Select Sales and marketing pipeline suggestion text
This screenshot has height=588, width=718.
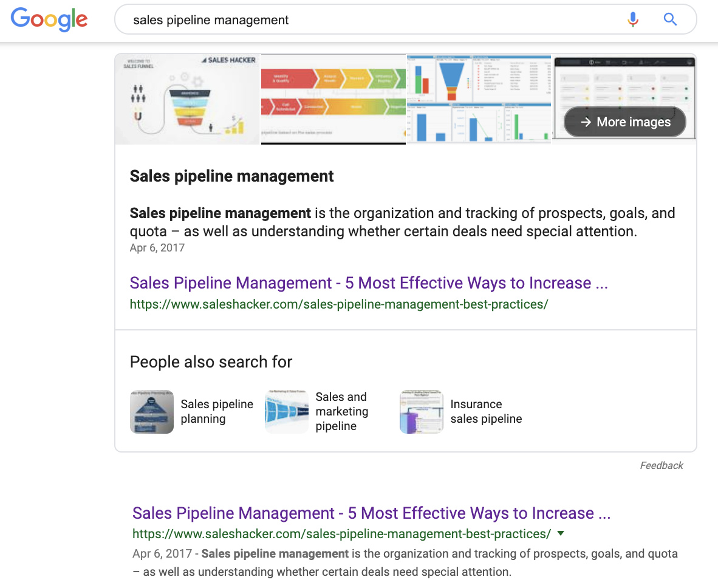pos(342,412)
